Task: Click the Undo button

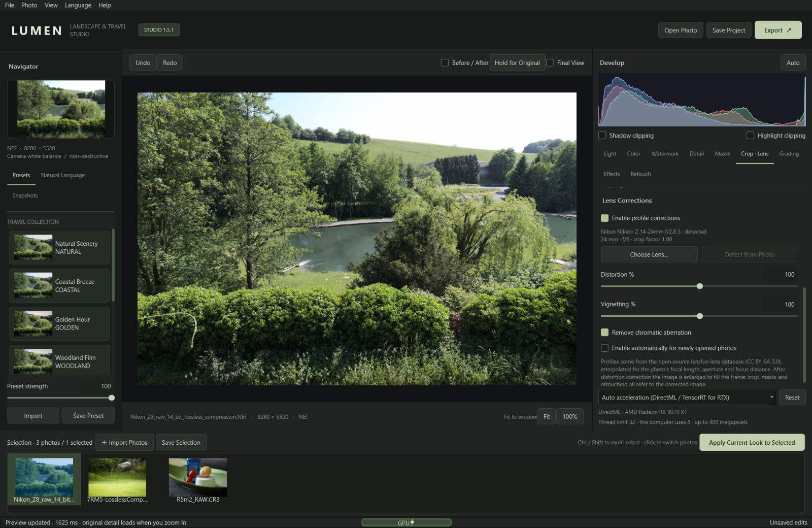Action: coord(143,63)
